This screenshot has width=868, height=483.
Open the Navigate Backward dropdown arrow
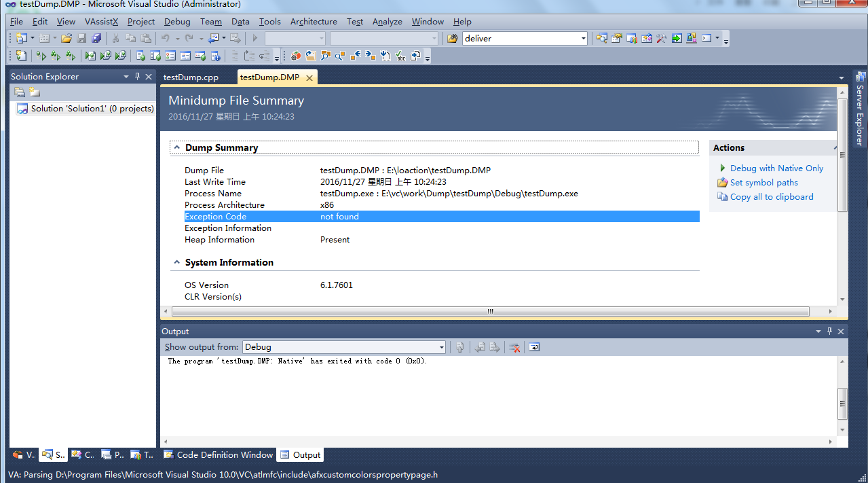click(224, 39)
